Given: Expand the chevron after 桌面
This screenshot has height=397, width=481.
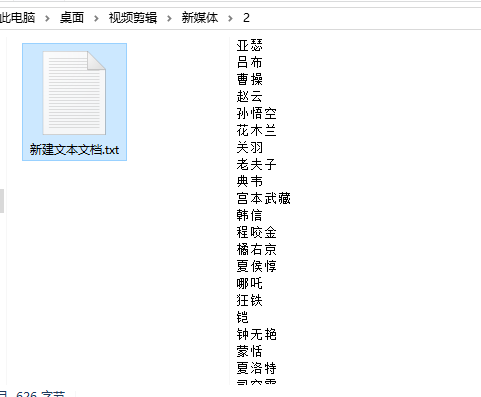Looking at the screenshot, I should [96, 18].
